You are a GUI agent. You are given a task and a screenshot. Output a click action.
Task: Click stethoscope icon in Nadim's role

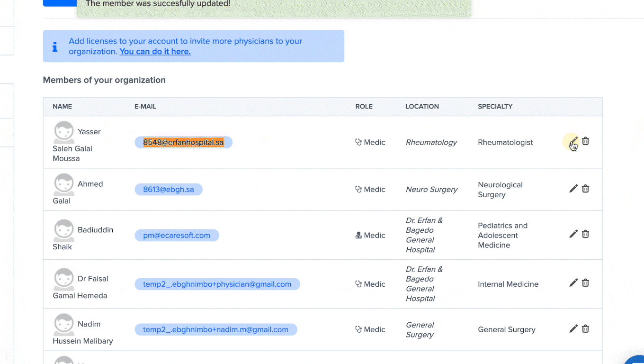tap(358, 329)
